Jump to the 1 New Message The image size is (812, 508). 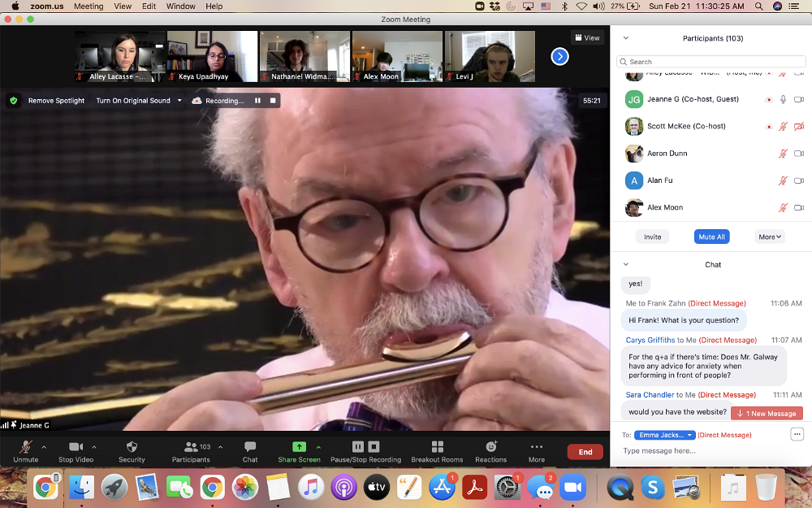tap(767, 413)
